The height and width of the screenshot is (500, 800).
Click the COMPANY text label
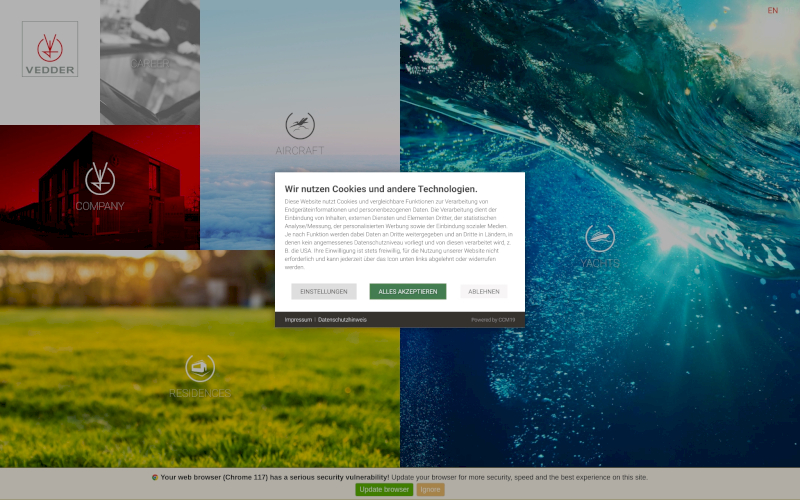[x=100, y=207]
